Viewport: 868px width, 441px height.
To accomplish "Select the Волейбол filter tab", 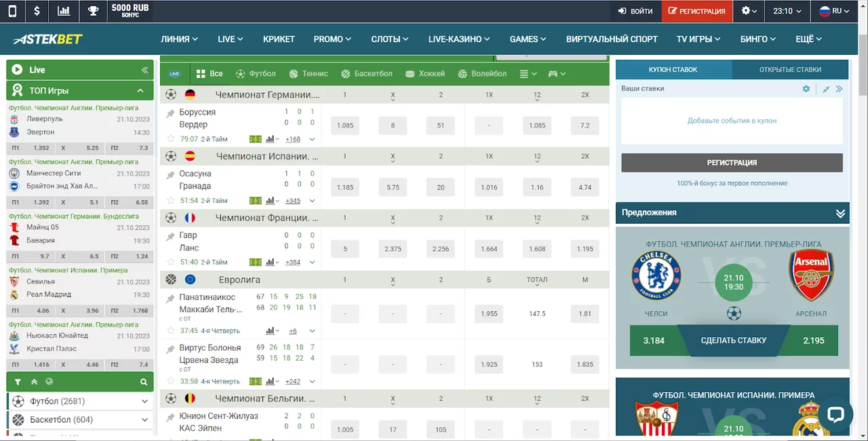I will point(482,73).
